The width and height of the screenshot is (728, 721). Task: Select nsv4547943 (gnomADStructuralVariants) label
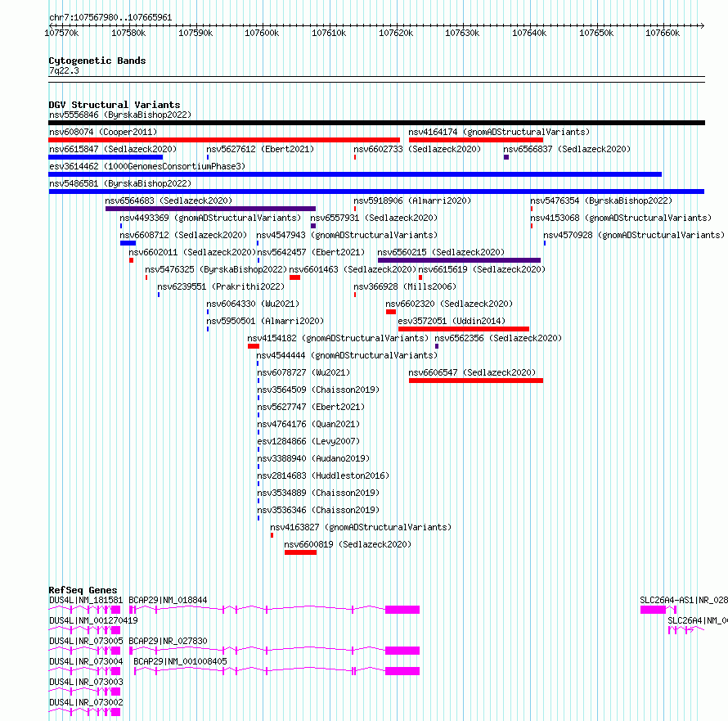point(347,235)
